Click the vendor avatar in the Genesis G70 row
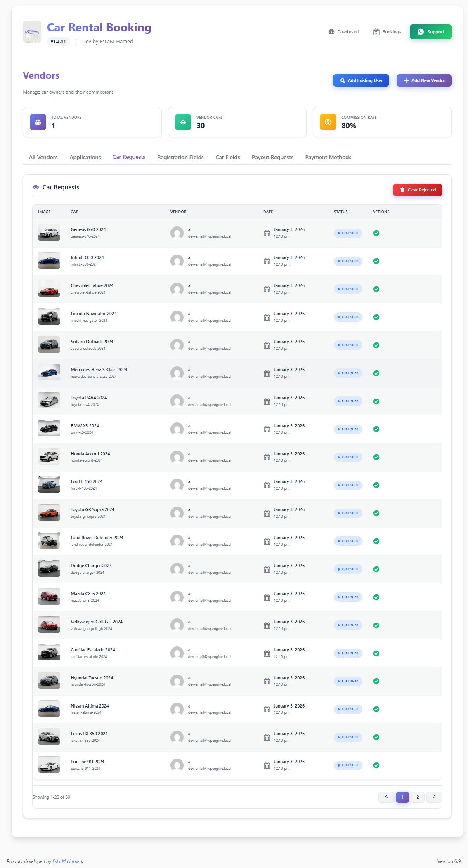 177,233
